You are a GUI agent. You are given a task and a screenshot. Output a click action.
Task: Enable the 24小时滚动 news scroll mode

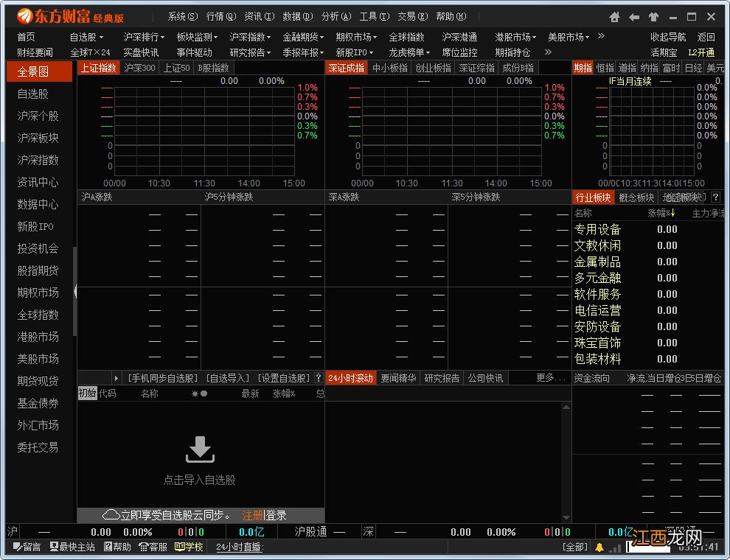click(x=352, y=377)
